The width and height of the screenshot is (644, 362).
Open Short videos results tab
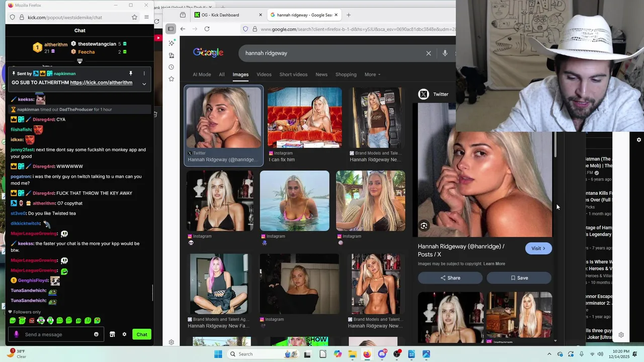[x=293, y=74]
